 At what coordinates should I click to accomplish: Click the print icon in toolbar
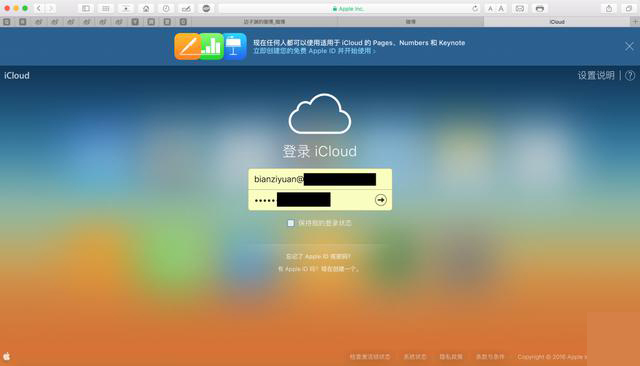tap(540, 8)
